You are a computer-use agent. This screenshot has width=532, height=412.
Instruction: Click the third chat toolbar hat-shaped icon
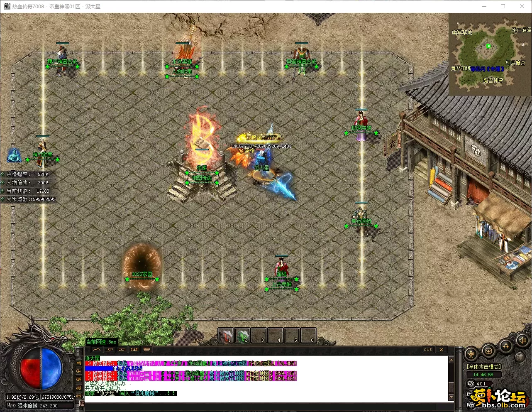coord(122,350)
